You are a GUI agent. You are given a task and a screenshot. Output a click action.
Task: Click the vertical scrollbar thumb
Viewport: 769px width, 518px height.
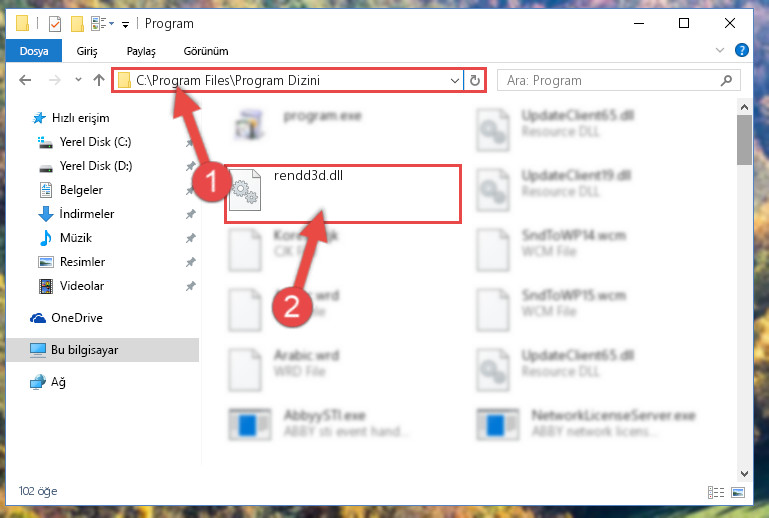click(744, 141)
